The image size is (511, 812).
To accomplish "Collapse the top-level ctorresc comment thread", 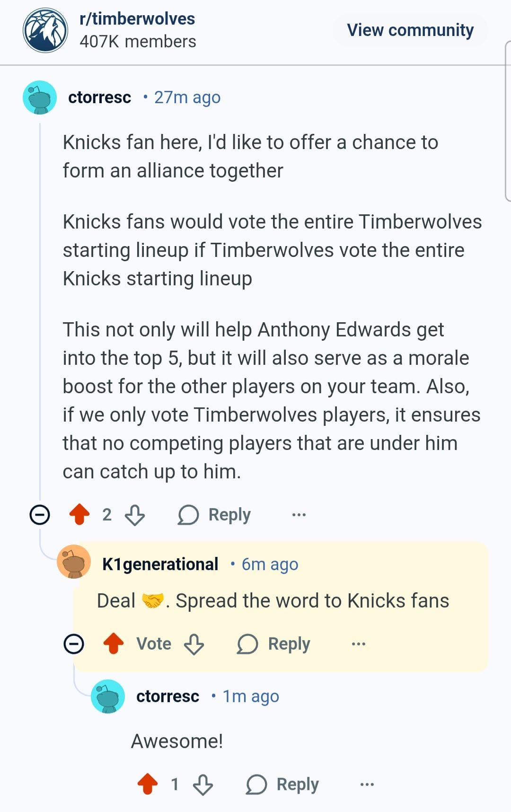I will coord(40,514).
